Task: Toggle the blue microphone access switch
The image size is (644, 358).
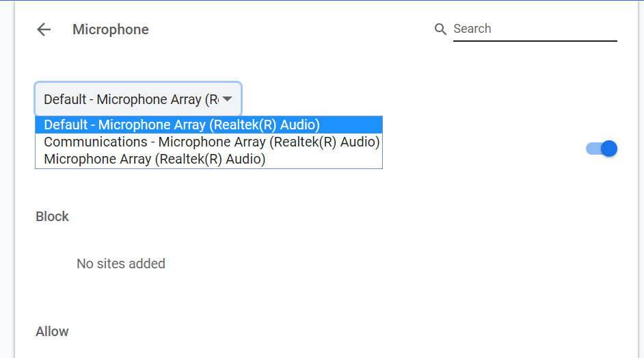Action: [x=602, y=149]
